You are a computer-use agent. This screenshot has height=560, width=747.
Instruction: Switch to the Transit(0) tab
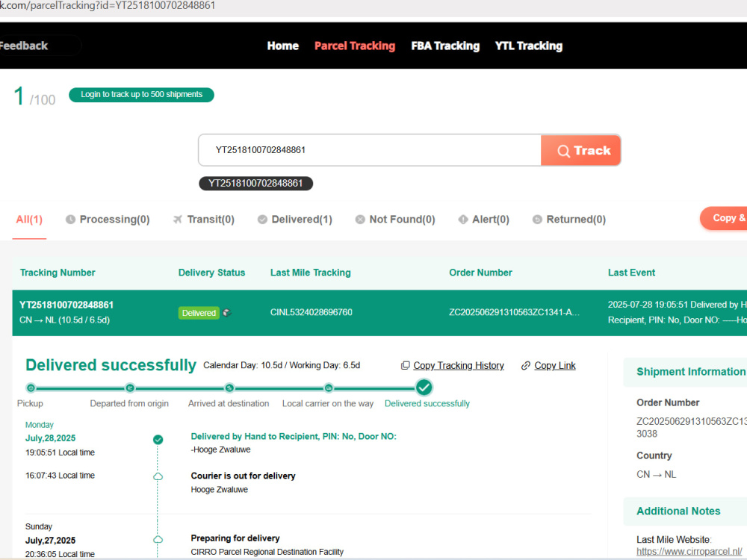pyautogui.click(x=204, y=220)
